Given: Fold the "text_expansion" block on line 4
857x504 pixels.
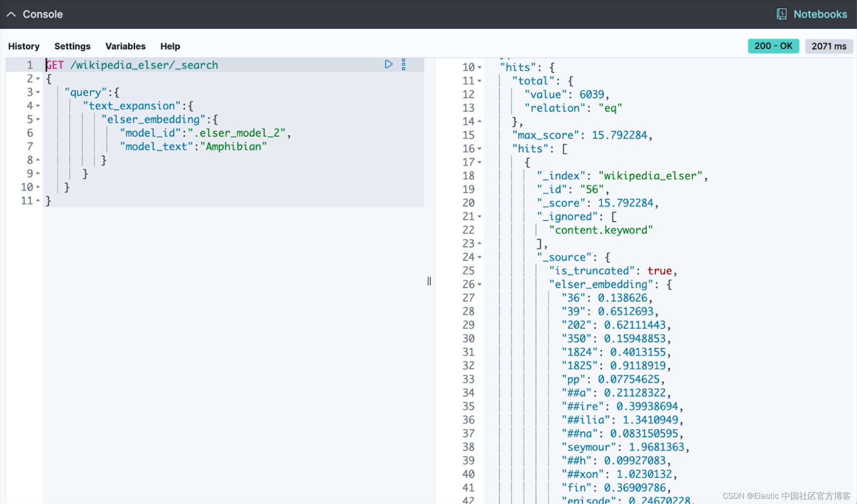Looking at the screenshot, I should (x=38, y=106).
